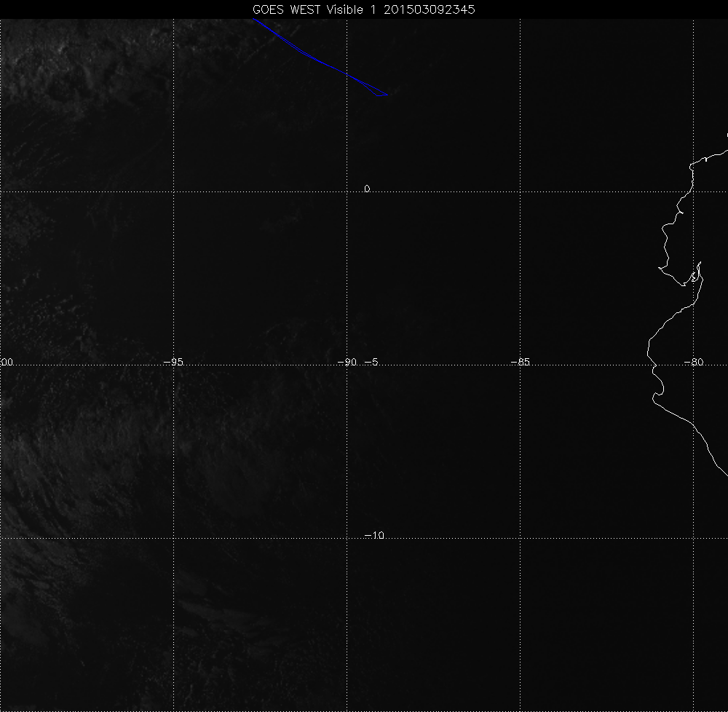Screen dimensions: 728x712
Task: Select the -5 latitude label
Action: pyautogui.click(x=371, y=362)
